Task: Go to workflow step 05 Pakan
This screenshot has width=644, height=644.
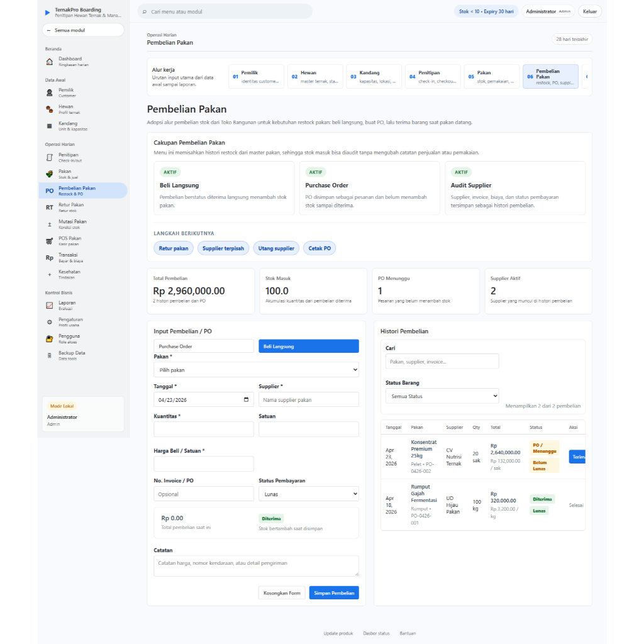Action: coord(492,76)
